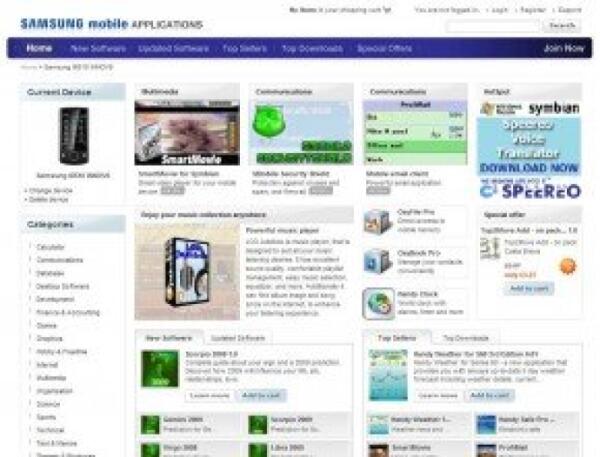Switch to the Updated Software tab

[x=237, y=339]
